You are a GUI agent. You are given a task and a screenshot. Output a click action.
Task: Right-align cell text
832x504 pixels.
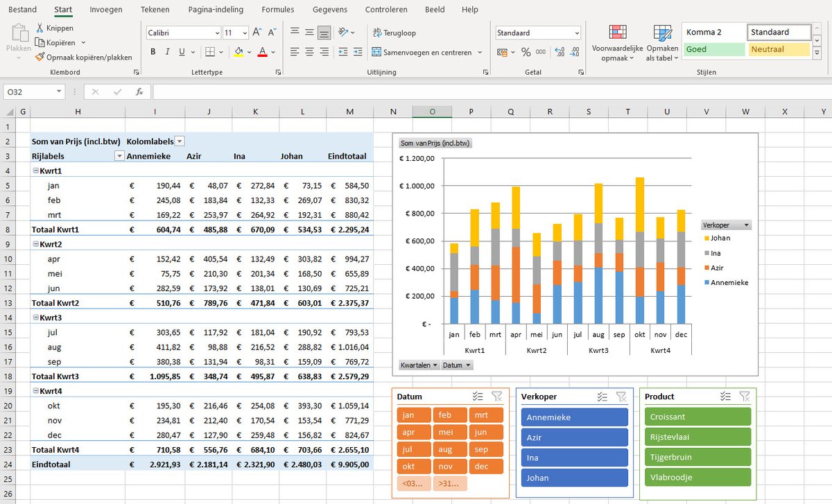(324, 52)
